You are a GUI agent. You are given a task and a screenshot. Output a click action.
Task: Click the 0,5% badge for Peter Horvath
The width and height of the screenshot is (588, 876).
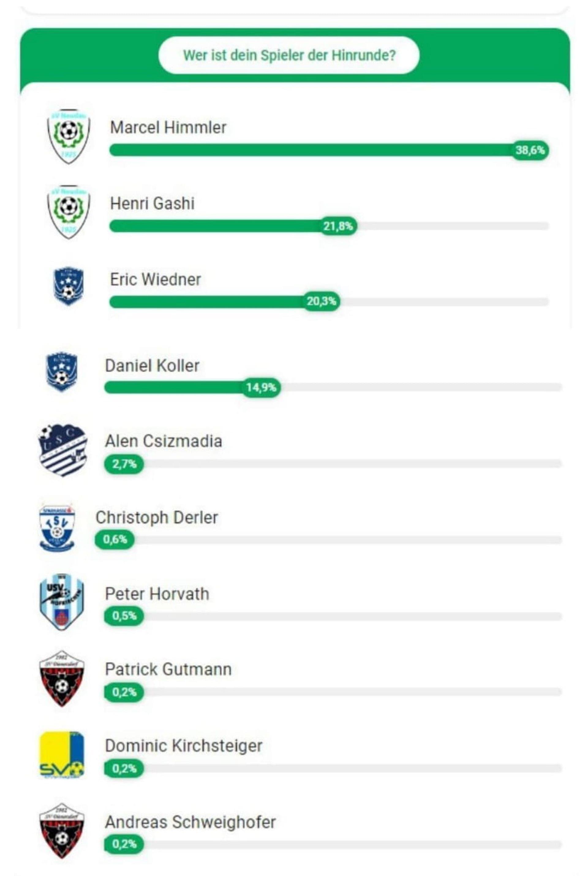click(124, 616)
